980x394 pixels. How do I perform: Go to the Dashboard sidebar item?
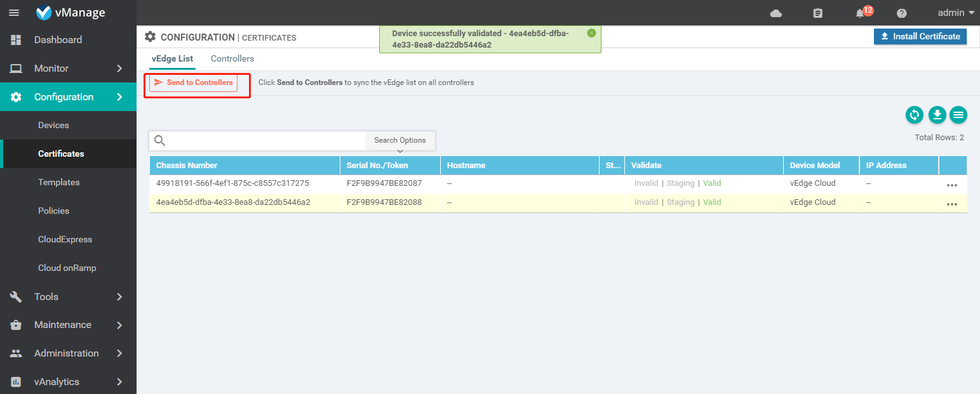(68, 40)
